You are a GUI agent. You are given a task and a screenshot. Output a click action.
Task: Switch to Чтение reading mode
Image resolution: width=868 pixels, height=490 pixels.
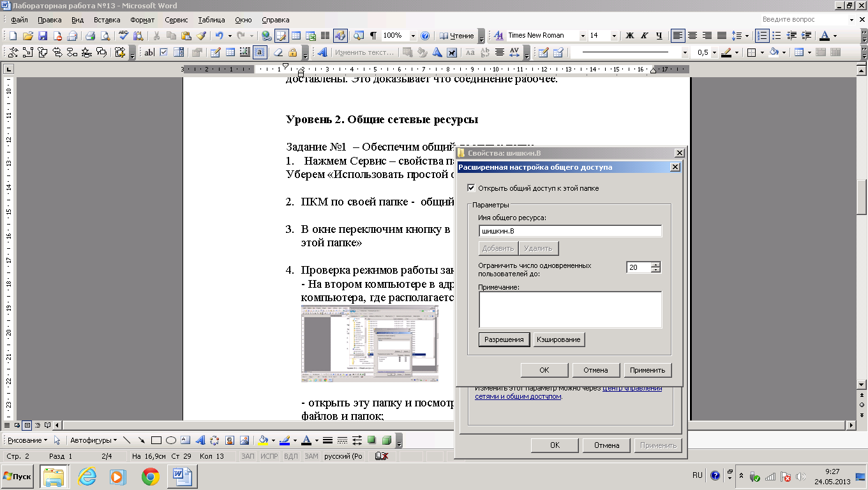(457, 36)
